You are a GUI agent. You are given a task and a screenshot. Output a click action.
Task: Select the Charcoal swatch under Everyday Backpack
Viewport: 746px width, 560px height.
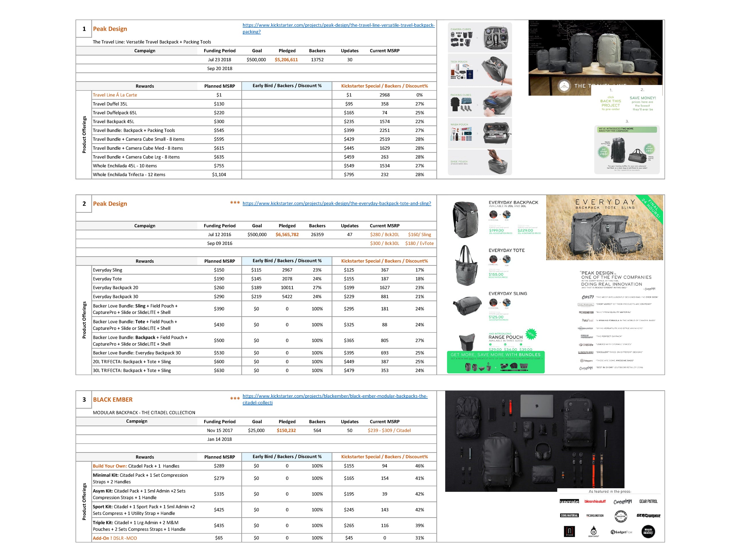coord(494,214)
